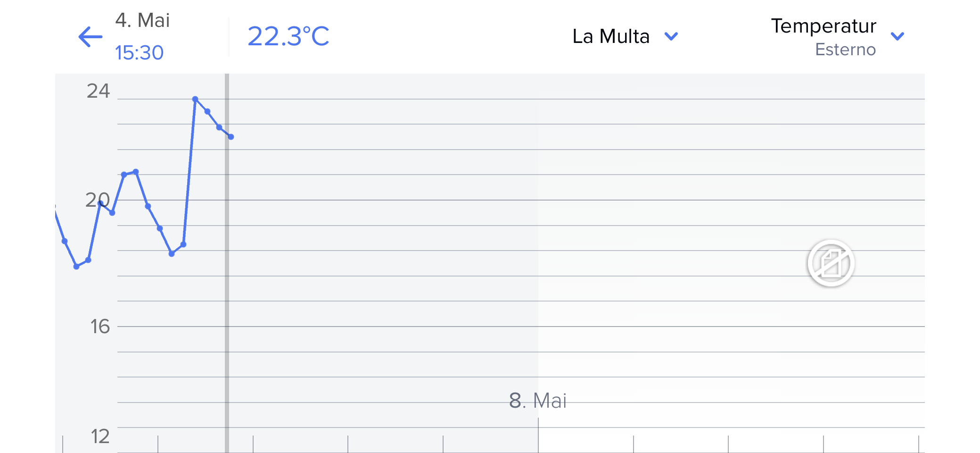
Task: Click the 4. Mai date
Action: point(142,20)
